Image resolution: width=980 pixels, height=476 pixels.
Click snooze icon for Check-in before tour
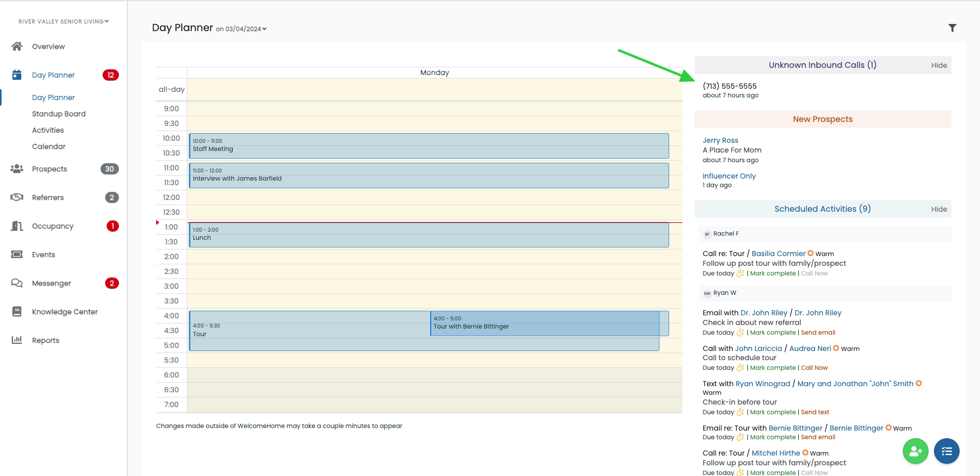coord(740,412)
